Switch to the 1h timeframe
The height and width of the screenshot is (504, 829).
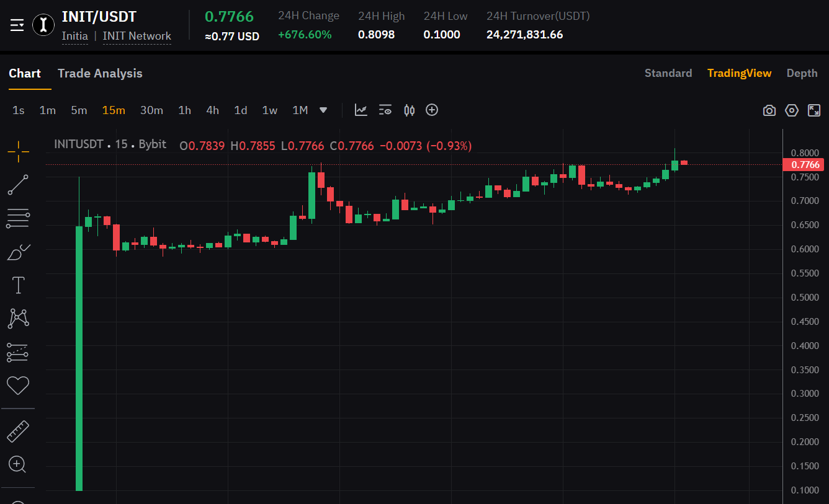pyautogui.click(x=184, y=110)
